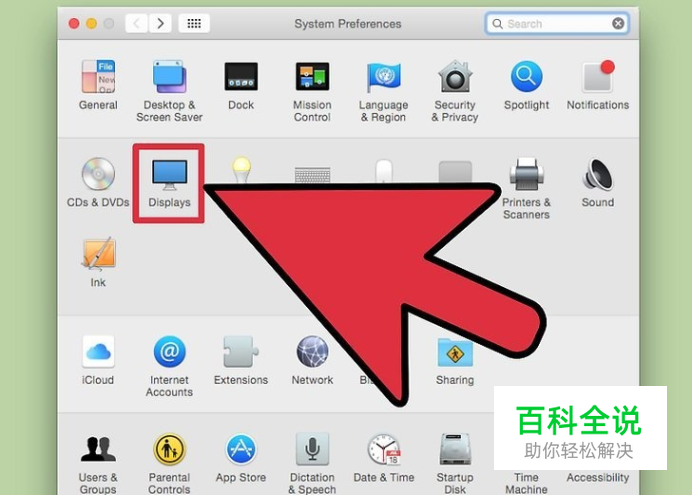The width and height of the screenshot is (692, 495).
Task: Open iCloud preferences
Action: tap(98, 360)
